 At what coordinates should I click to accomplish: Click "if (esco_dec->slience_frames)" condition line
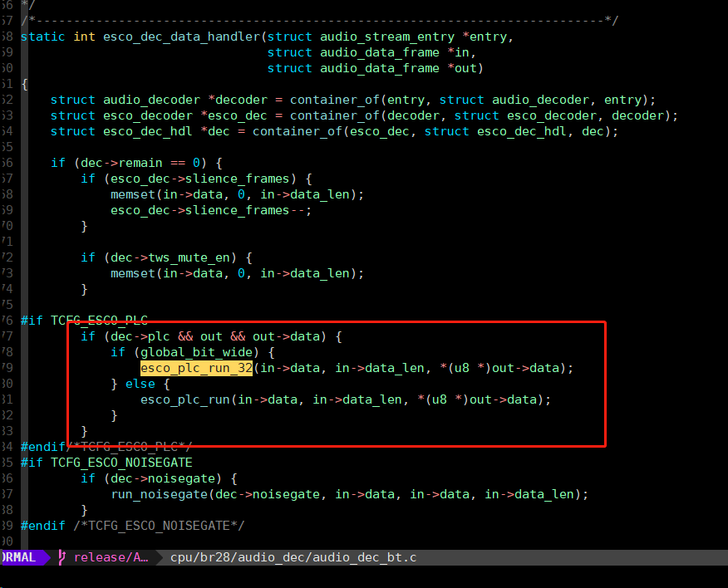coord(196,179)
